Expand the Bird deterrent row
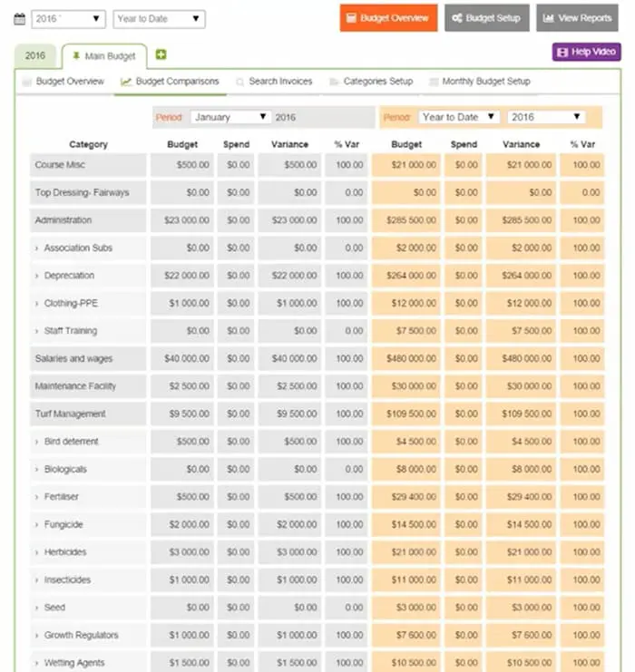 click(37, 442)
